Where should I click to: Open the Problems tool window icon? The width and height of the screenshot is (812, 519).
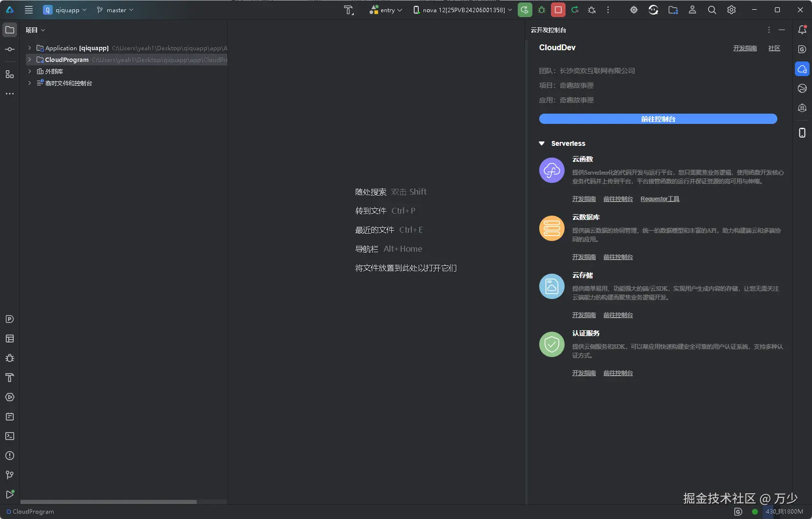point(10,456)
